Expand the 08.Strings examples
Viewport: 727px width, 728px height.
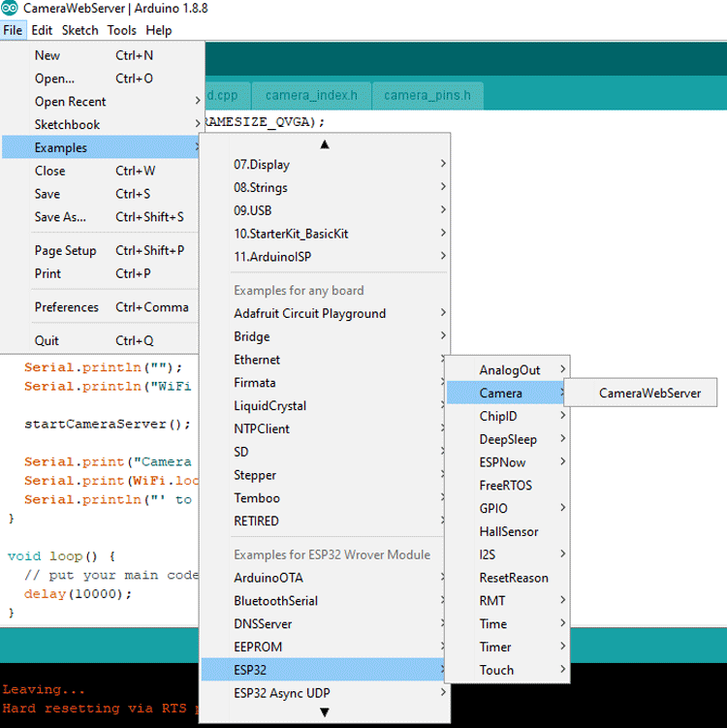tap(325, 187)
